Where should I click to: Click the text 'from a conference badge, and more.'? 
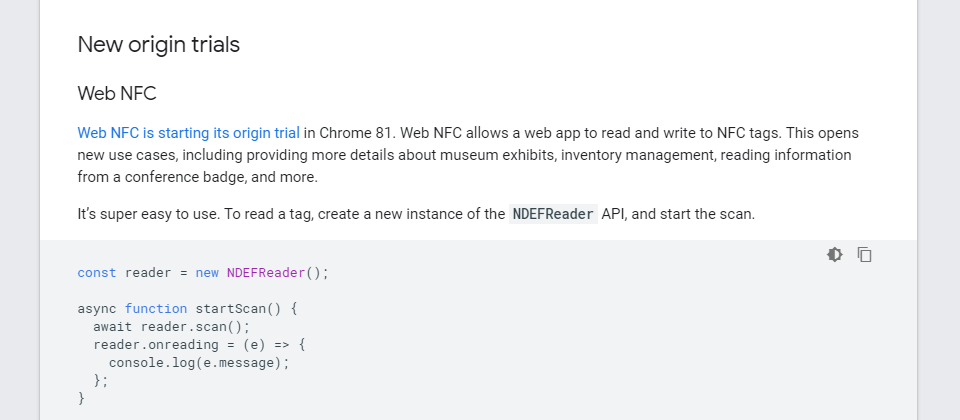point(198,177)
